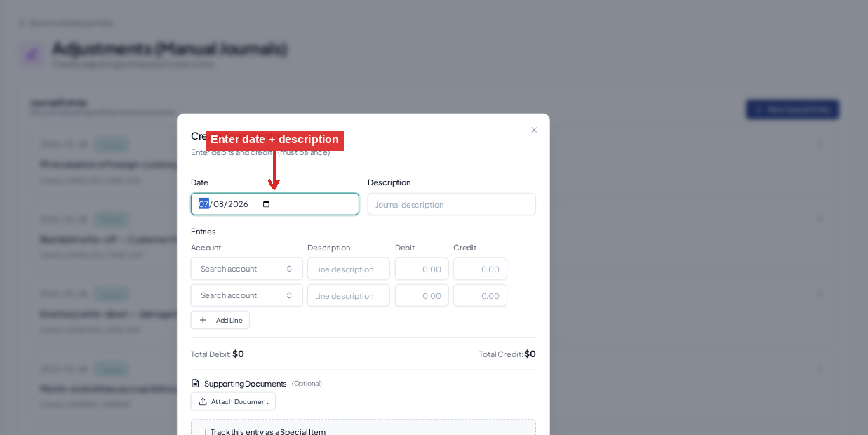Focus the first row Credit amount
868x435 pixels.
[480, 269]
